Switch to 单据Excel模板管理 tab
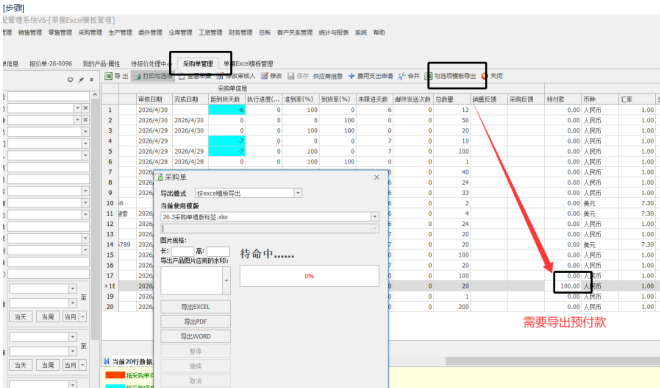The width and height of the screenshot is (660, 388). 248,64
